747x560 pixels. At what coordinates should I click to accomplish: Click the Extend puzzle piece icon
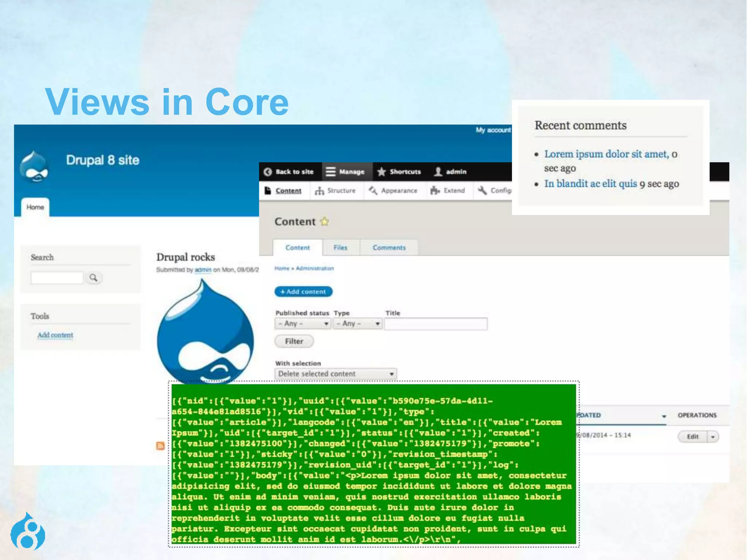pyautogui.click(x=435, y=190)
